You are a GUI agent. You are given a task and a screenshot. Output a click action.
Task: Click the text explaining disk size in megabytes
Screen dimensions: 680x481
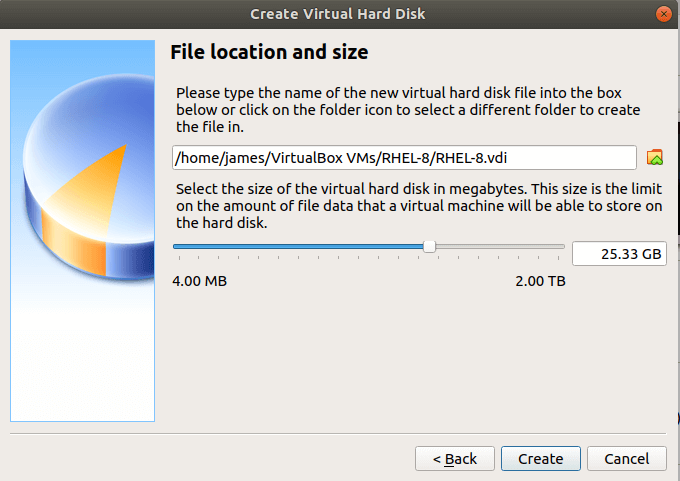(x=408, y=206)
